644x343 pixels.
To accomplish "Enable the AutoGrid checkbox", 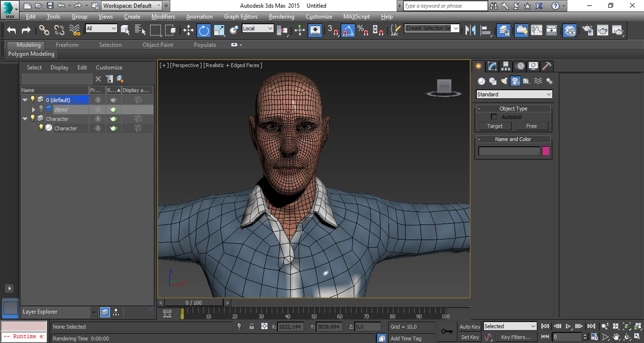I will point(494,117).
